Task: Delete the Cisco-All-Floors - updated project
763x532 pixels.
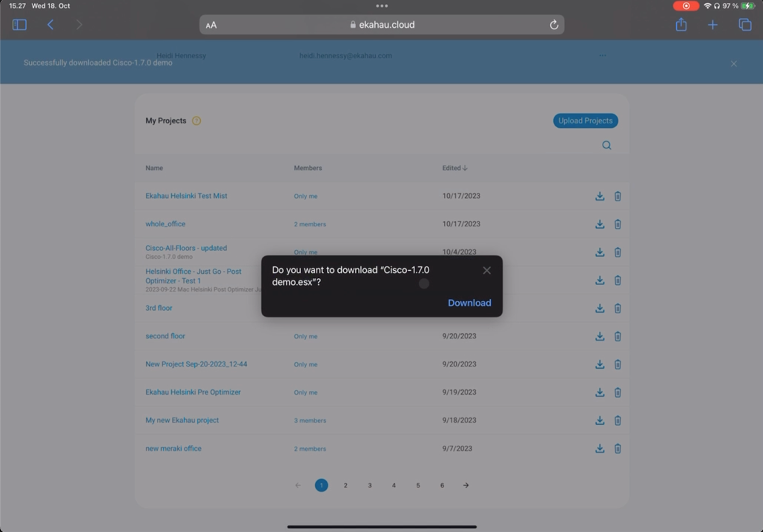Action: (x=618, y=252)
